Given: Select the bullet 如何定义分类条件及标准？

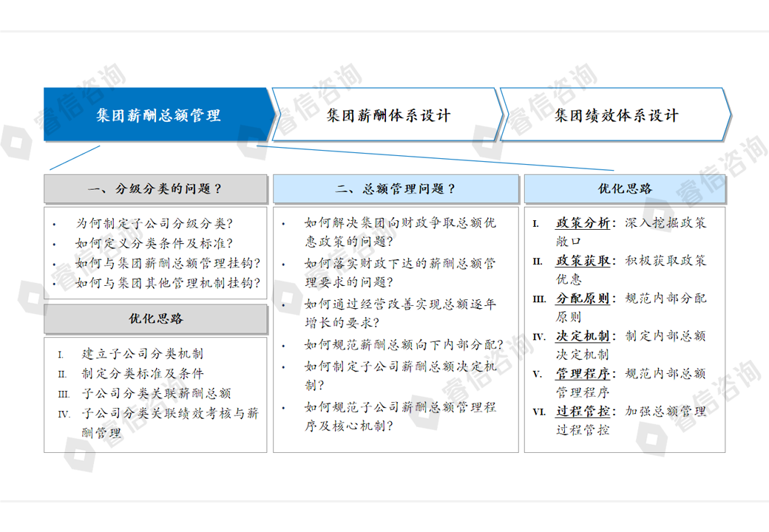Looking at the screenshot, I should (x=154, y=242).
